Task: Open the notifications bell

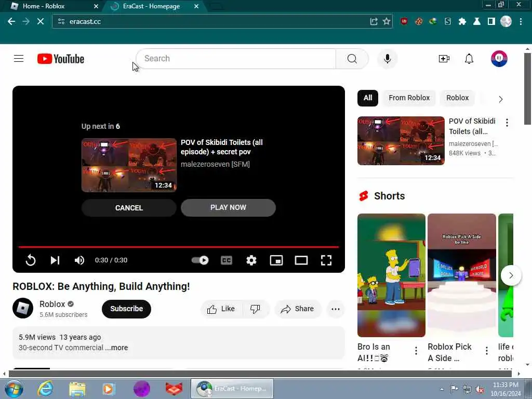Action: [x=469, y=59]
